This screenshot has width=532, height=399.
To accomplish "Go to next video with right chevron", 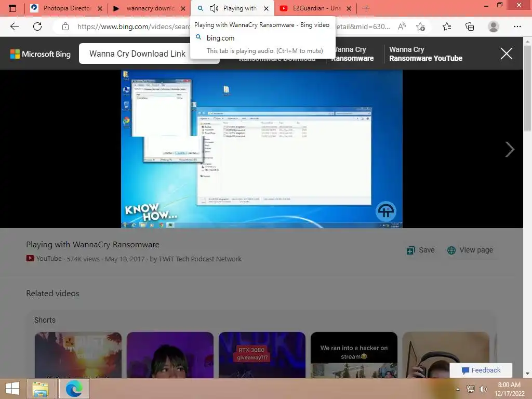I will point(510,149).
